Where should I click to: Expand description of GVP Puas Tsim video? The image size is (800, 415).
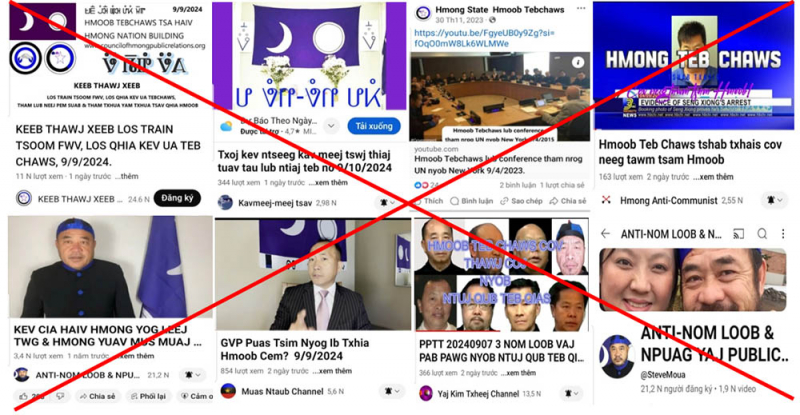coord(332,371)
